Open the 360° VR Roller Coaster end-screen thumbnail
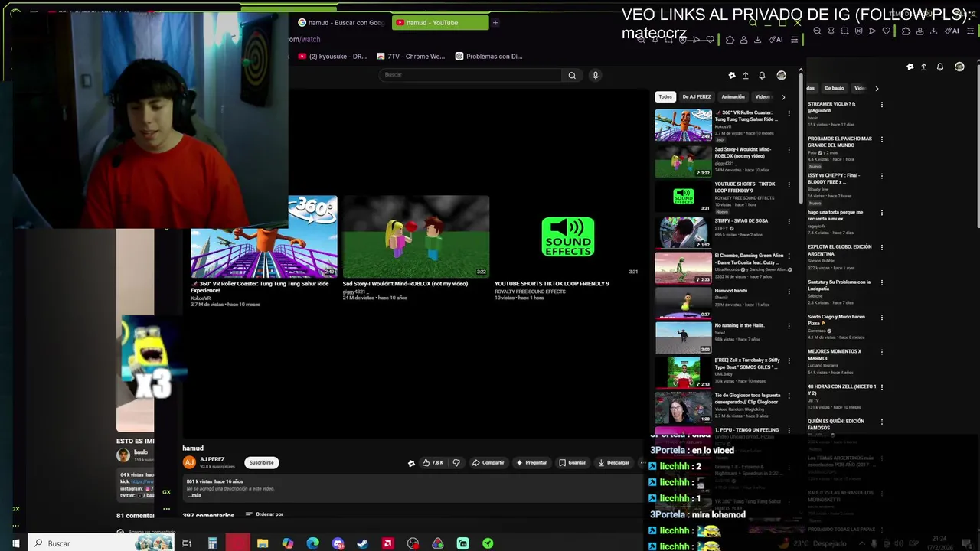 [263, 236]
